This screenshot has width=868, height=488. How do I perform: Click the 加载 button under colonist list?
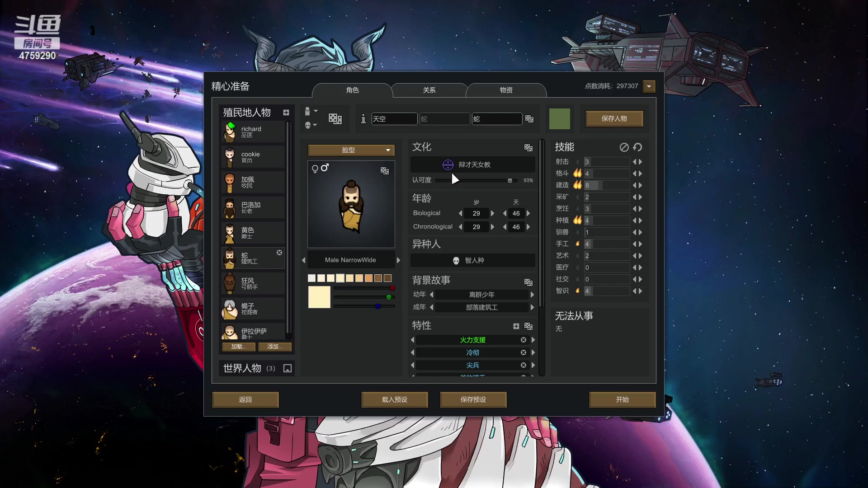point(239,347)
